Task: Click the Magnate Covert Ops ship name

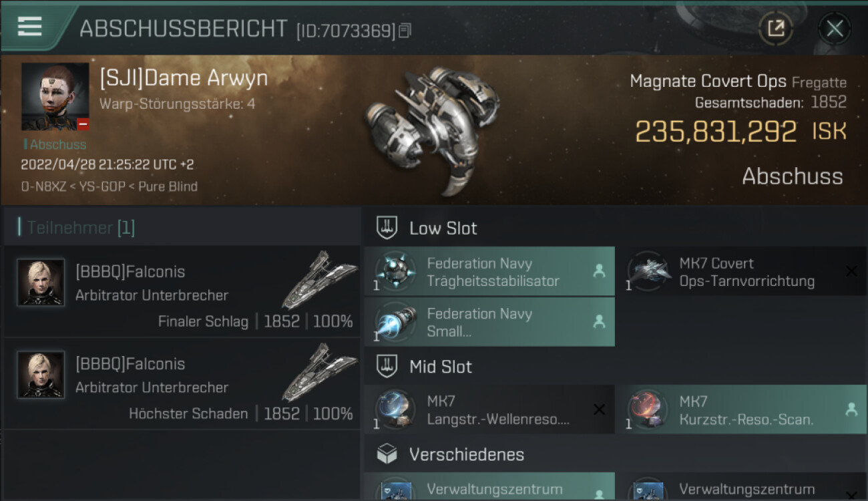Action: [708, 81]
